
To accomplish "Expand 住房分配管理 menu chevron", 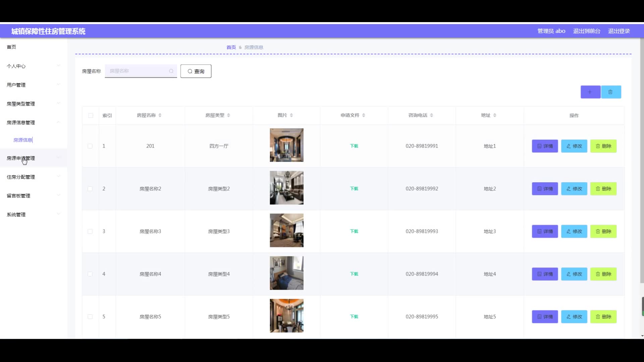I will point(58,176).
